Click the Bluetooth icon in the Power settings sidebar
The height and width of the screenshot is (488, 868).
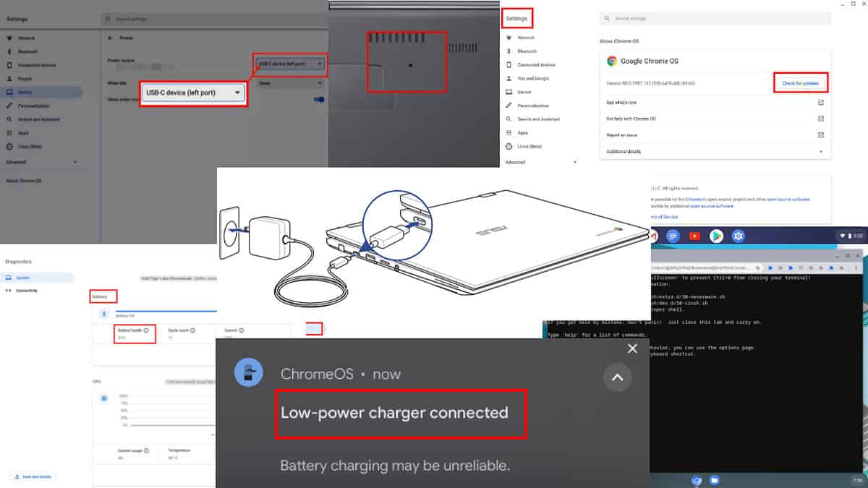(x=9, y=51)
